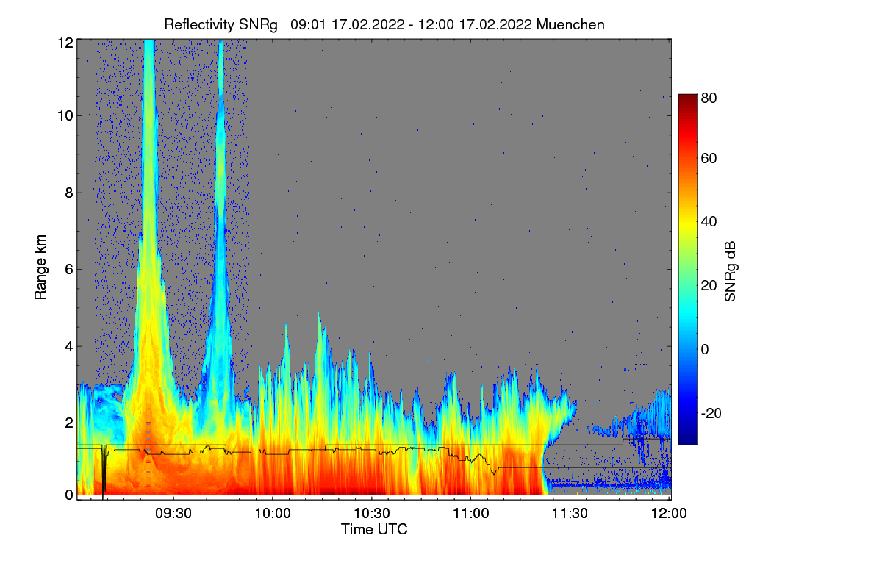
Task: Click the SNRg color scale bar
Action: tap(686, 269)
